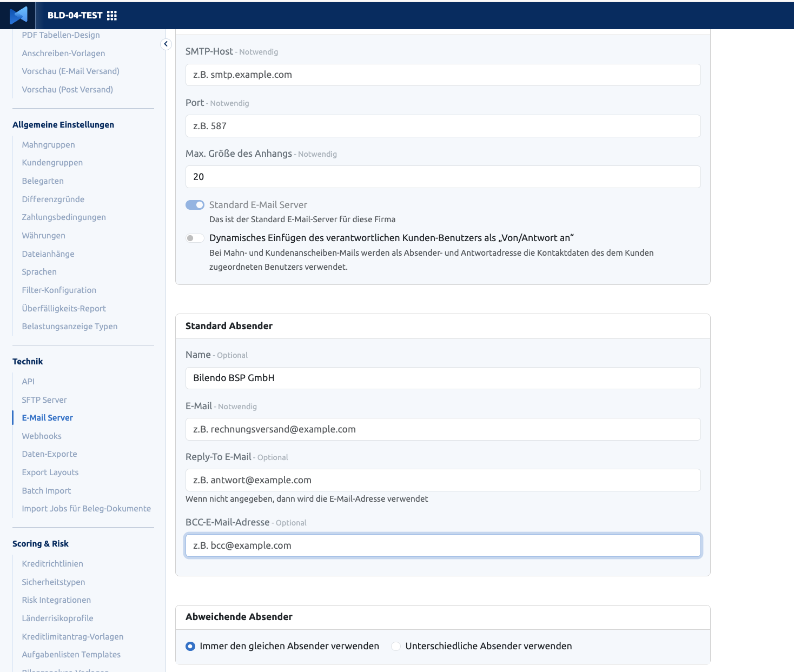Open Filter-Konfiguration page

point(59,290)
